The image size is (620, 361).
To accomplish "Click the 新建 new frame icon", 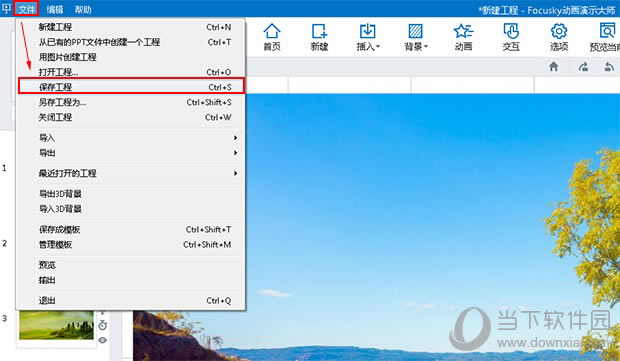I will [x=319, y=37].
